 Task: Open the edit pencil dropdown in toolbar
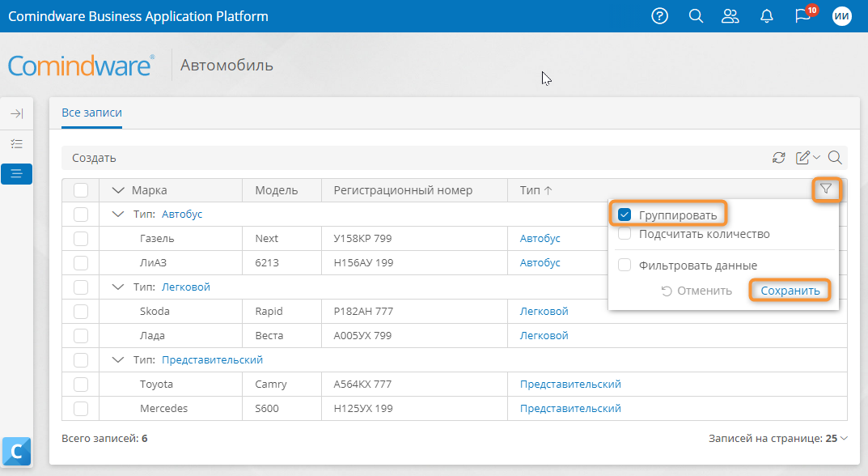coord(807,158)
